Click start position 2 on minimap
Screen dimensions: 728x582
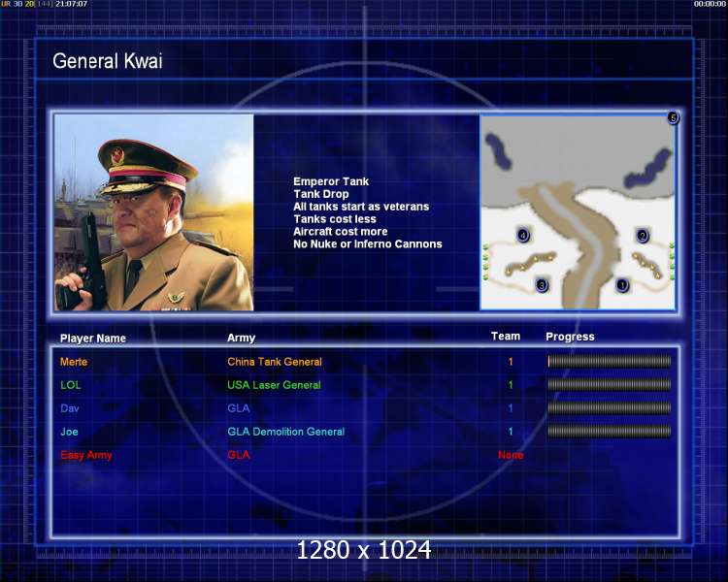click(643, 236)
